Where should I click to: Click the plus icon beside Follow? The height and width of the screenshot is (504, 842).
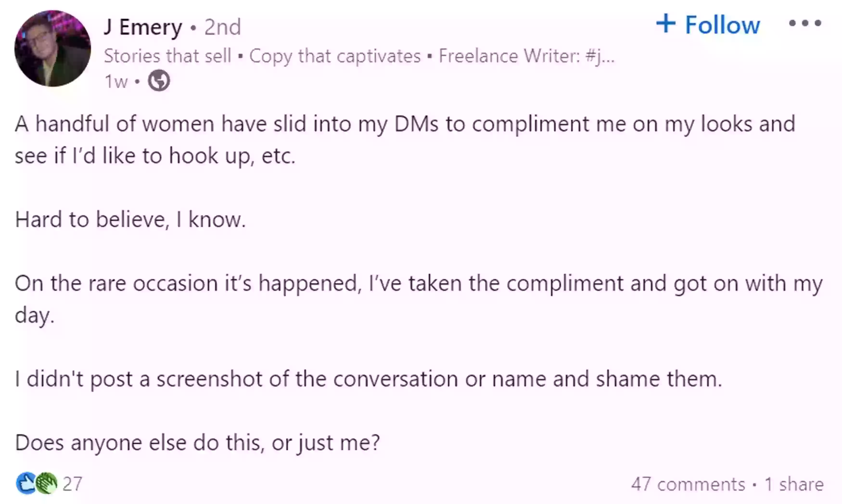666,23
